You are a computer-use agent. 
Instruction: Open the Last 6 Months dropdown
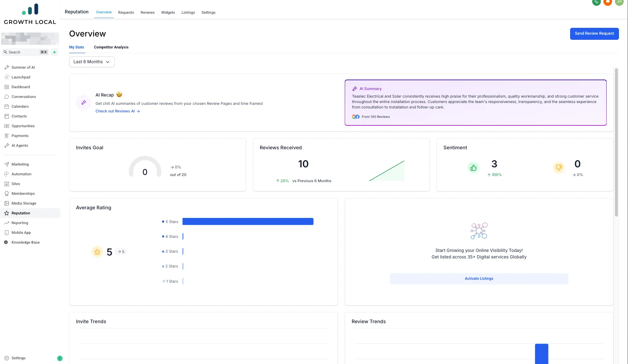(92, 62)
